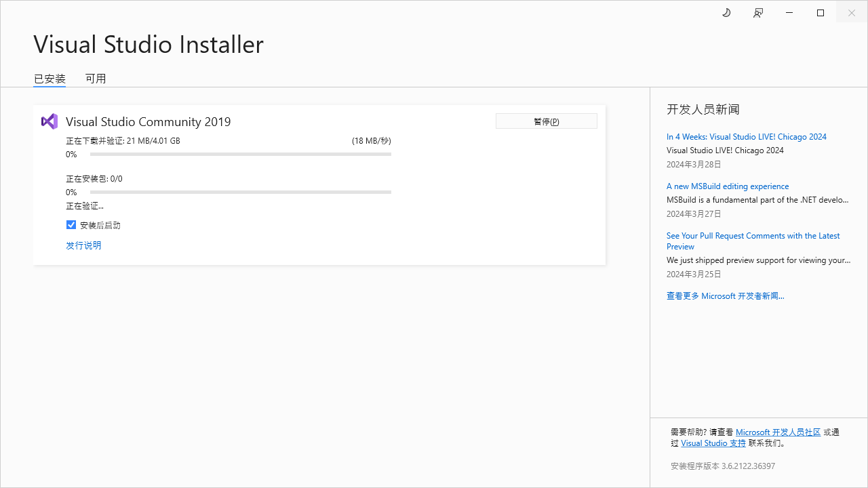Open news about Visual Studio LIVE! Chicago 2024

pos(747,137)
